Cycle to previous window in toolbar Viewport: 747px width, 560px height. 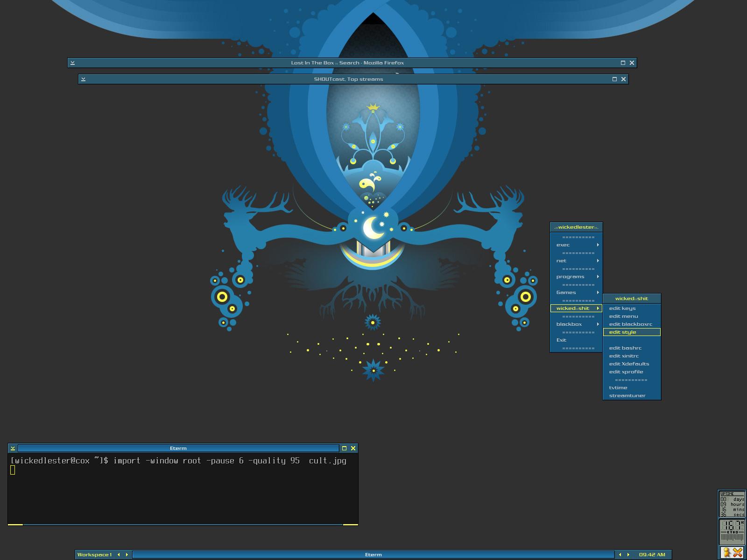620,555
